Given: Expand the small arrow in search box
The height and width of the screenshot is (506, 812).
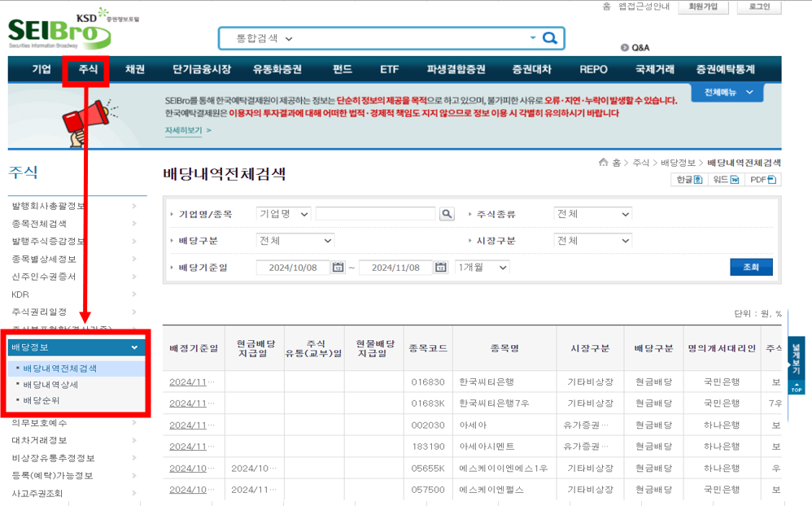Looking at the screenshot, I should point(532,37).
